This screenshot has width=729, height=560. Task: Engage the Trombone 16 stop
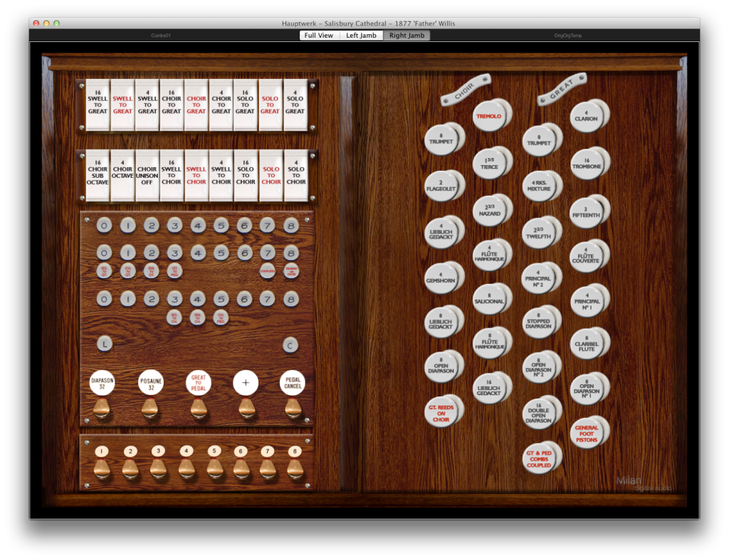click(x=587, y=164)
